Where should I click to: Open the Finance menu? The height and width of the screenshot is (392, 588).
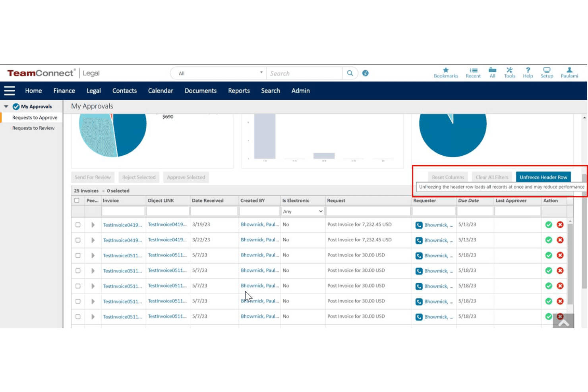pyautogui.click(x=64, y=91)
